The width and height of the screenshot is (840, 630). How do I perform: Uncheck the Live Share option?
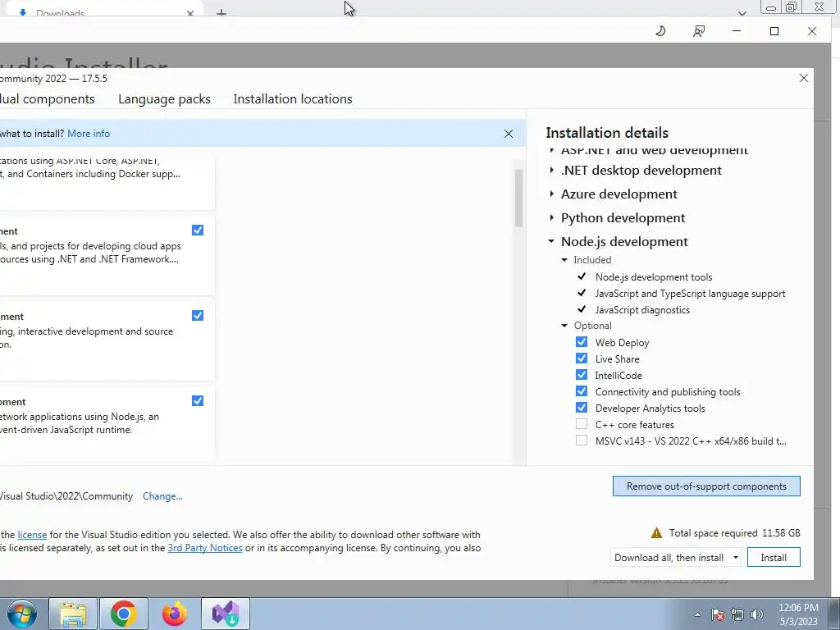582,358
